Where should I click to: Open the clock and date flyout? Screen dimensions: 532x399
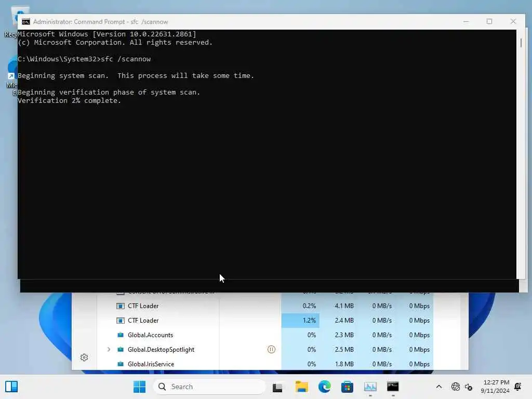(x=495, y=387)
